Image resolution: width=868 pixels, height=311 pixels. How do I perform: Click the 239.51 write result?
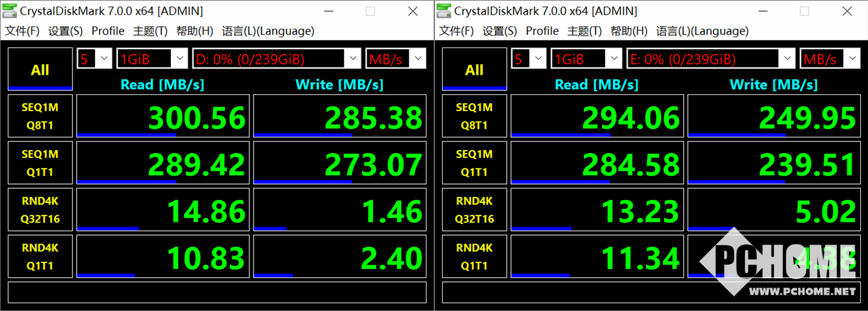(774, 163)
